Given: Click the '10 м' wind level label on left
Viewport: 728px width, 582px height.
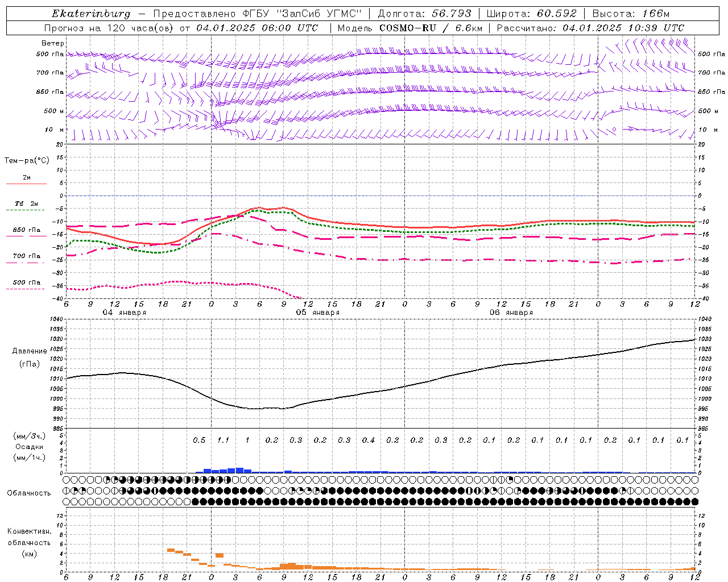Looking at the screenshot, I should [x=55, y=130].
